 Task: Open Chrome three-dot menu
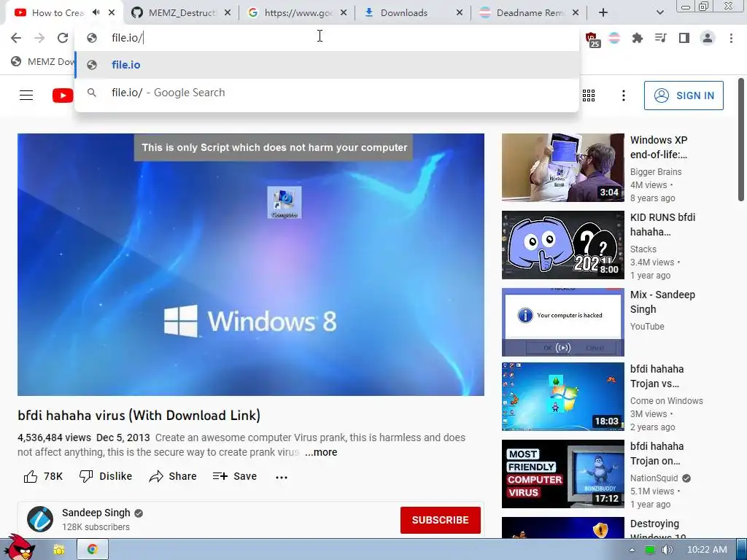731,38
